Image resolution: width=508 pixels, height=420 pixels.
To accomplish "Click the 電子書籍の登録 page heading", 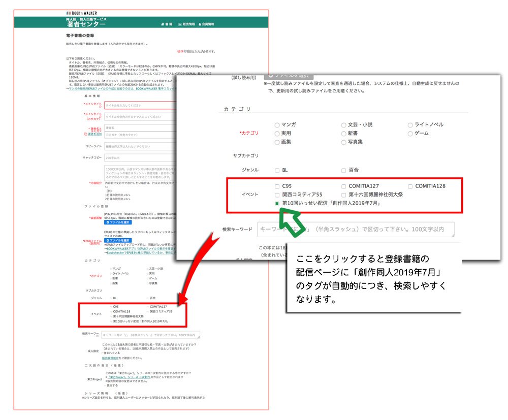I will [x=80, y=36].
